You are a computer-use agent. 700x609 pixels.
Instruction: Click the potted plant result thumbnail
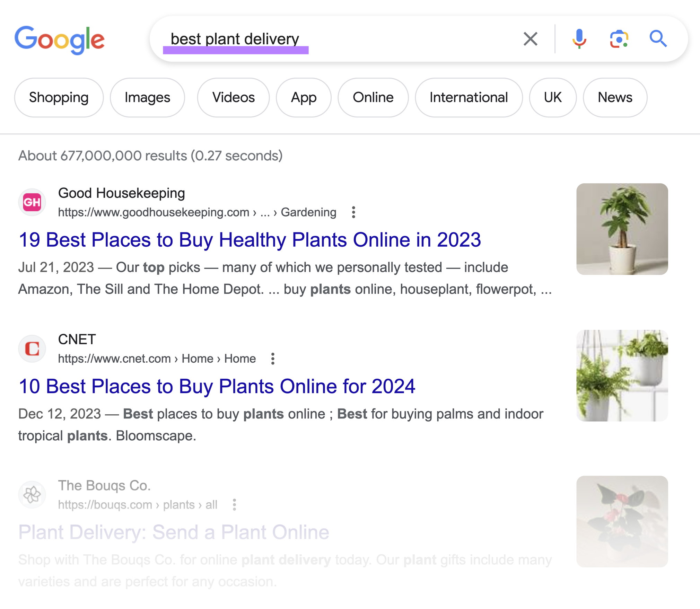point(622,228)
